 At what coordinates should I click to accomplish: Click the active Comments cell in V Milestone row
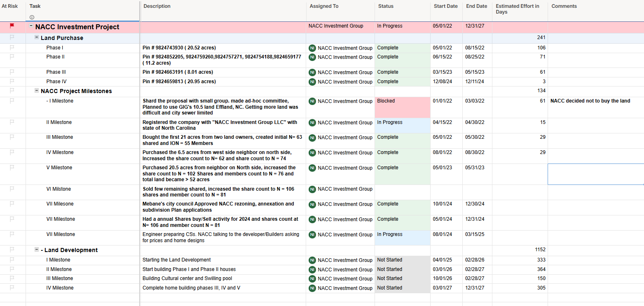[596, 174]
